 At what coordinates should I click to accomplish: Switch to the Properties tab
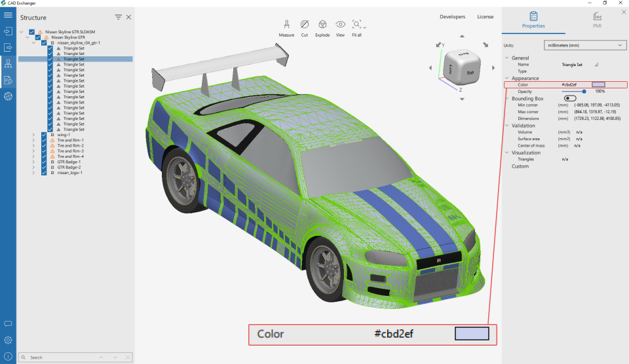[533, 20]
